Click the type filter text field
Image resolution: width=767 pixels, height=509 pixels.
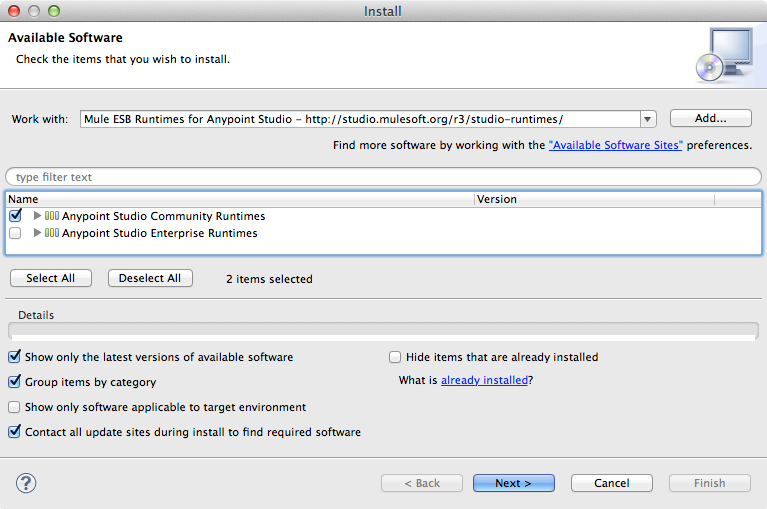[x=383, y=177]
